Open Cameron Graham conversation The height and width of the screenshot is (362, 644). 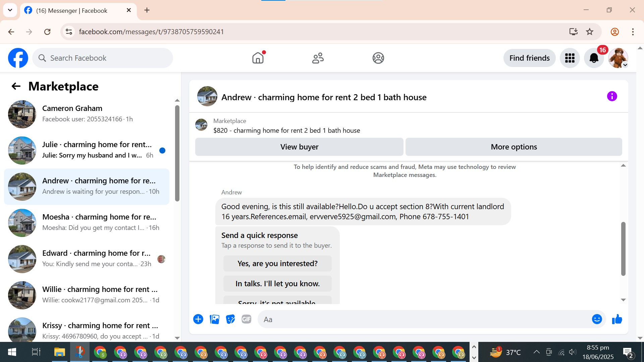87,114
